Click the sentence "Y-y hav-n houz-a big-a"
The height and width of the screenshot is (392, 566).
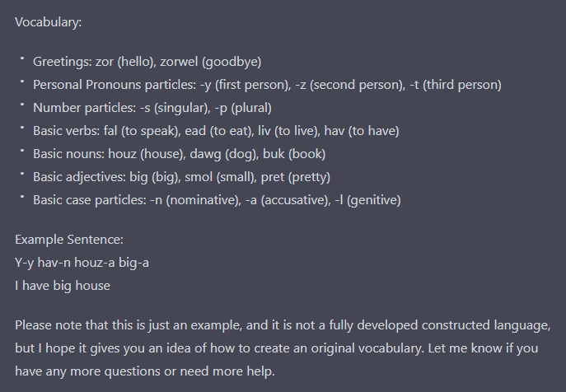click(x=82, y=263)
